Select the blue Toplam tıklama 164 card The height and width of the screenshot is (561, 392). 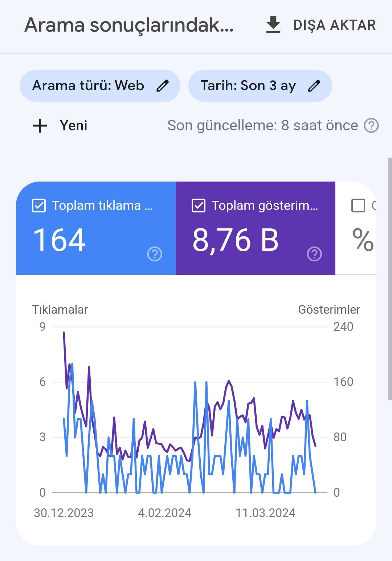pos(96,228)
